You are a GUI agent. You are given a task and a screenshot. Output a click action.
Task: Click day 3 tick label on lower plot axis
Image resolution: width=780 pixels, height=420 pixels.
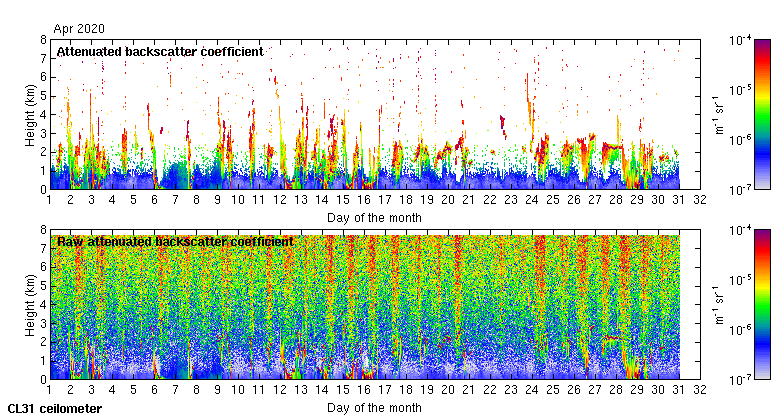91,390
